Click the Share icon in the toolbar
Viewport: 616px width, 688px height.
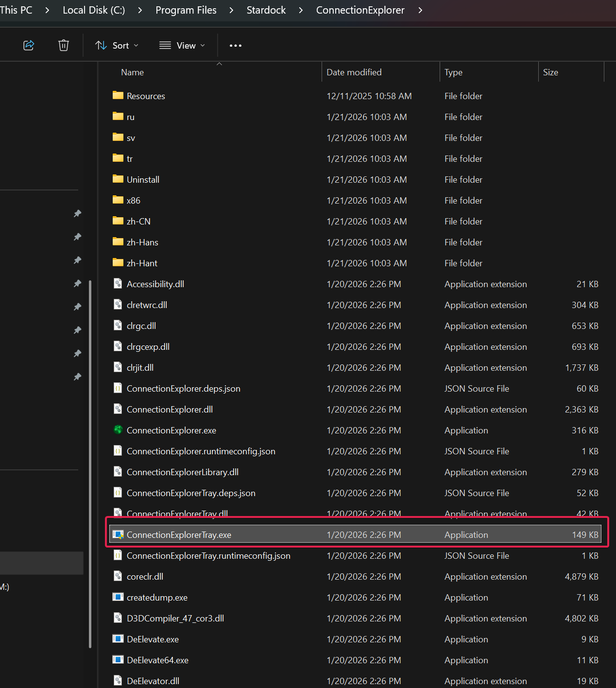pos(29,45)
